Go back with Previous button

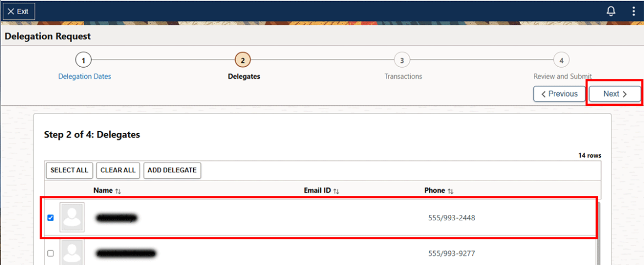(559, 94)
